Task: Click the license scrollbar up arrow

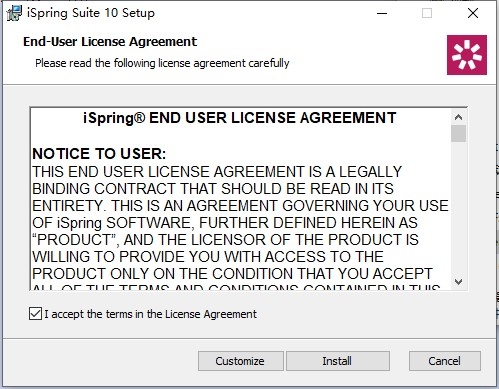Action: point(458,117)
